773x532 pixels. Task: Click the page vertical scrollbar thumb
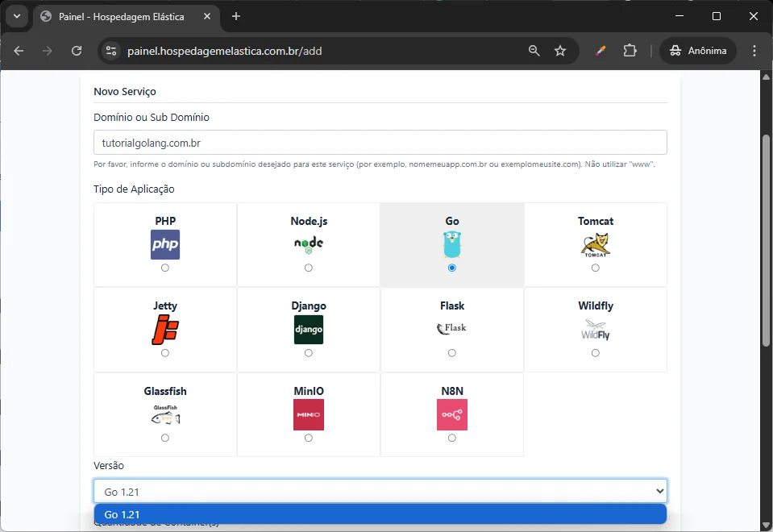point(766,239)
